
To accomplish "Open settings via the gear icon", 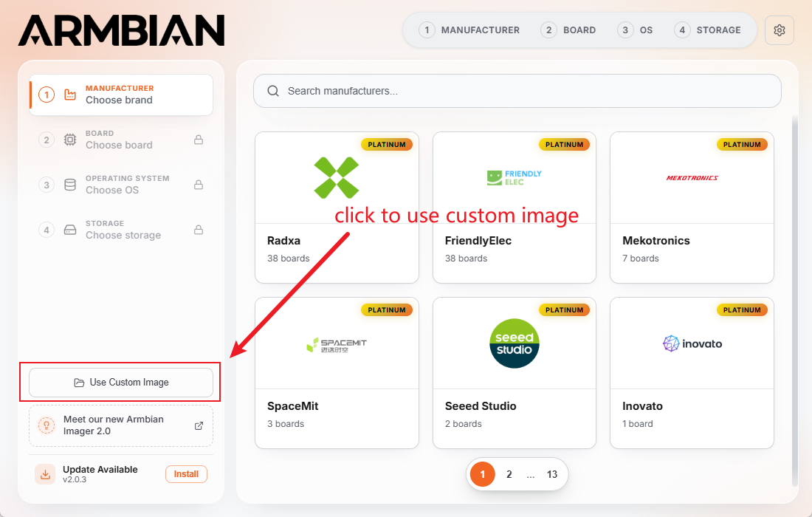I will pos(779,30).
